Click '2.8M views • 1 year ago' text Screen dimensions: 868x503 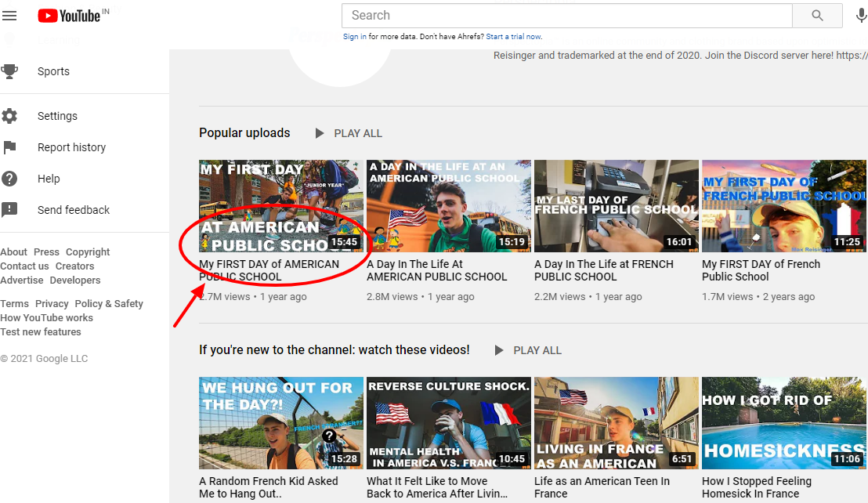tap(420, 297)
